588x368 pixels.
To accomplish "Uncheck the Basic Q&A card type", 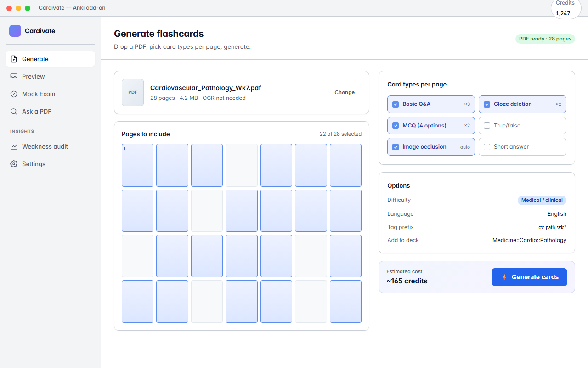I will 396,104.
